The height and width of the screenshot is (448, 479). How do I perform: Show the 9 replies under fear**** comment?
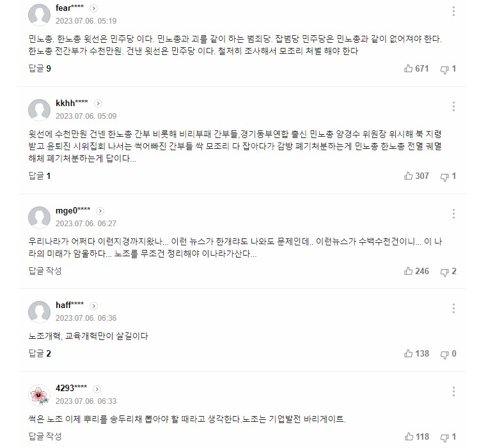click(40, 68)
